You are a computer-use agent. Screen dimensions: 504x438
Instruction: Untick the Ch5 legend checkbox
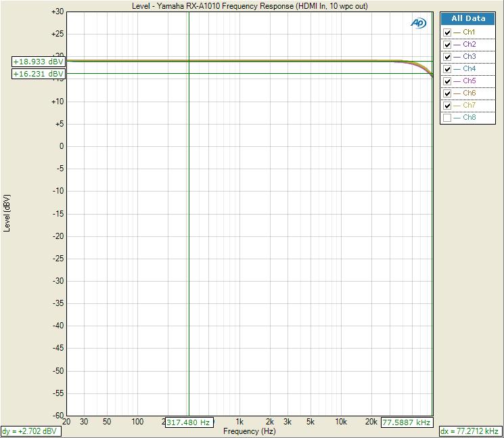pyautogui.click(x=447, y=81)
